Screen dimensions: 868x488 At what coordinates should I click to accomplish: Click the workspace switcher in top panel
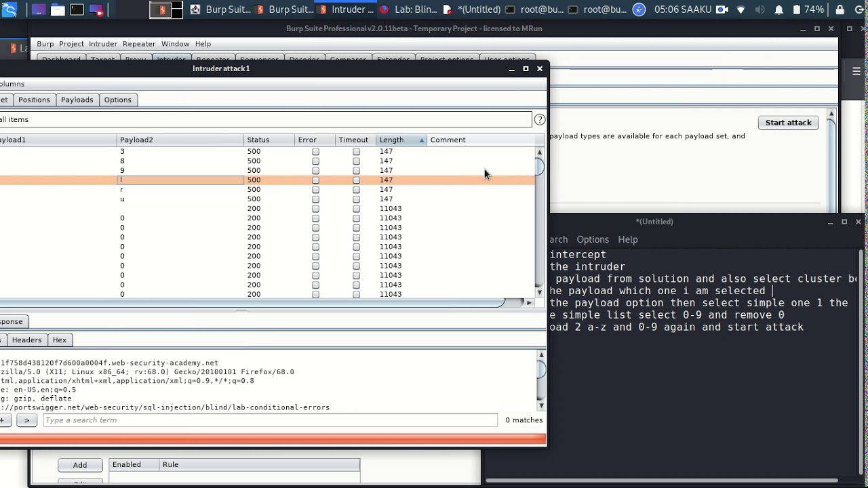coord(167,9)
